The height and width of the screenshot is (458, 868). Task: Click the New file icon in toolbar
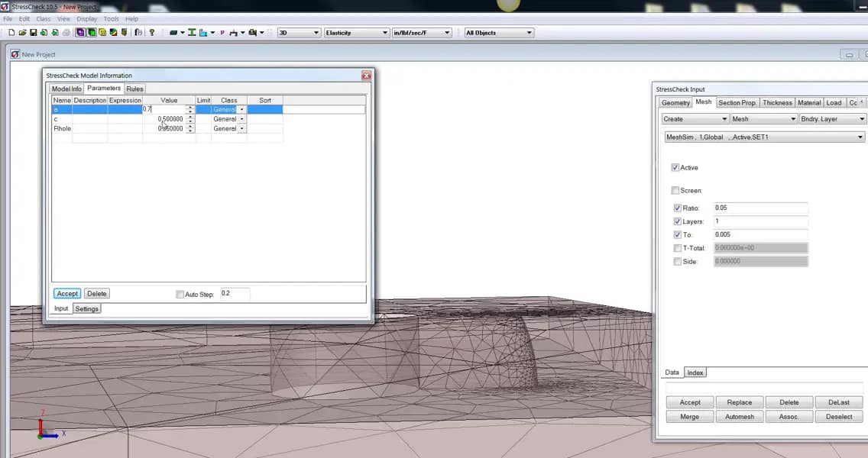pos(11,33)
